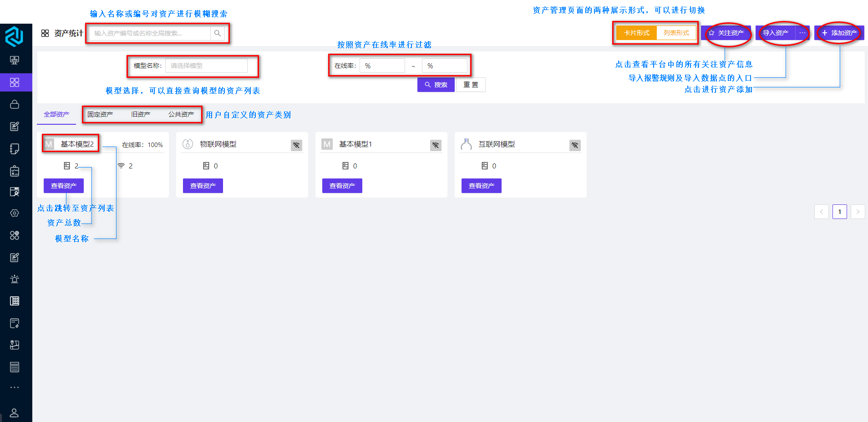Select the 公共资产 tab

point(181,114)
